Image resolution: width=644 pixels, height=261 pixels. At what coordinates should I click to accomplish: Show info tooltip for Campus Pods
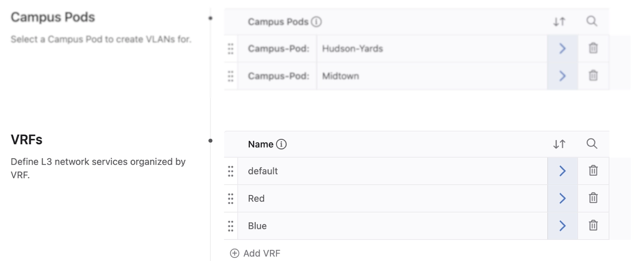(x=316, y=22)
